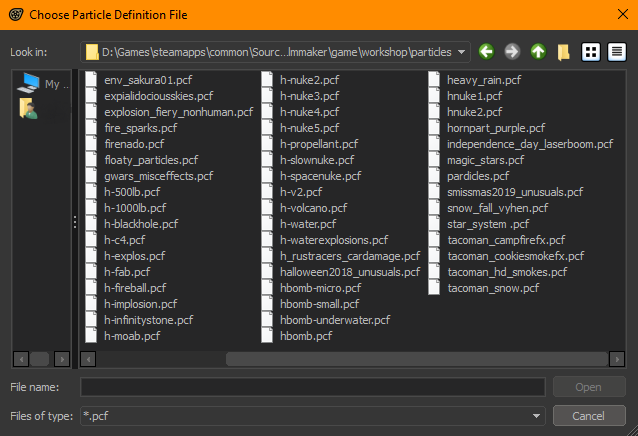Click the sidebar splitter handle
Screen dimensions: 638x436
tap(75, 222)
